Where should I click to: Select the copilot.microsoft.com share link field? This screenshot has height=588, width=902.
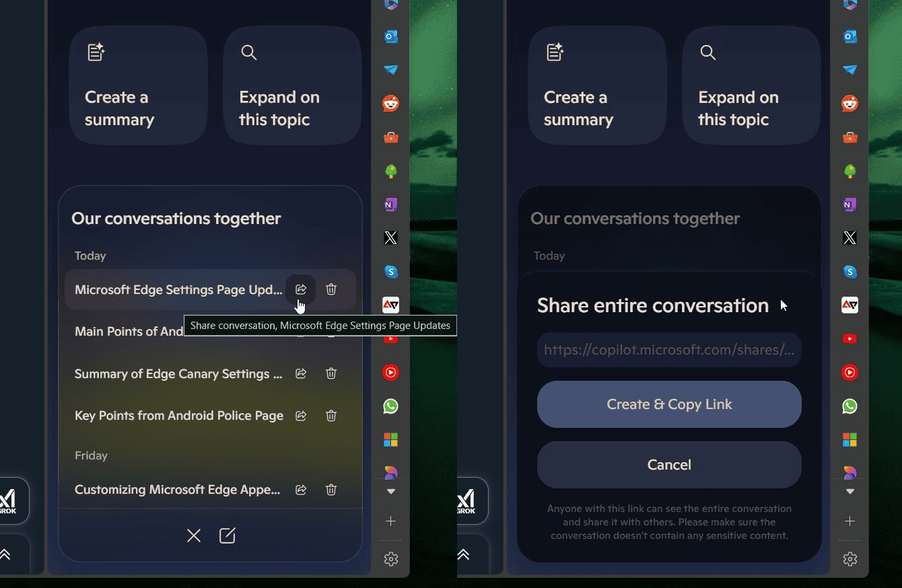point(669,350)
